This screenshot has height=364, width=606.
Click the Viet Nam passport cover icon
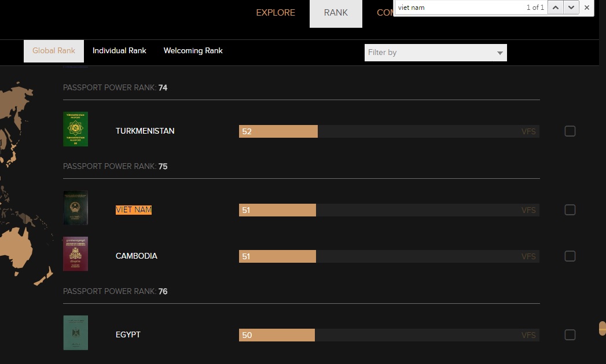[75, 208]
